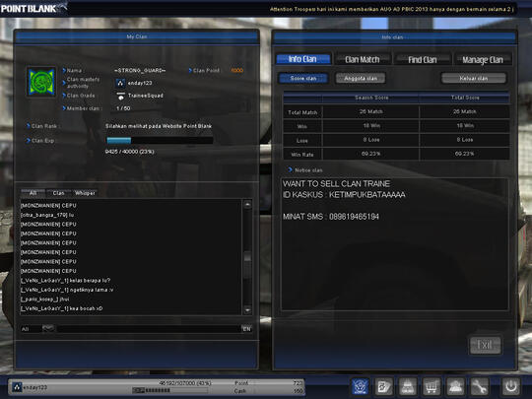Click the Season Score column header
Screen dimensions: 532x399
pyautogui.click(x=371, y=98)
